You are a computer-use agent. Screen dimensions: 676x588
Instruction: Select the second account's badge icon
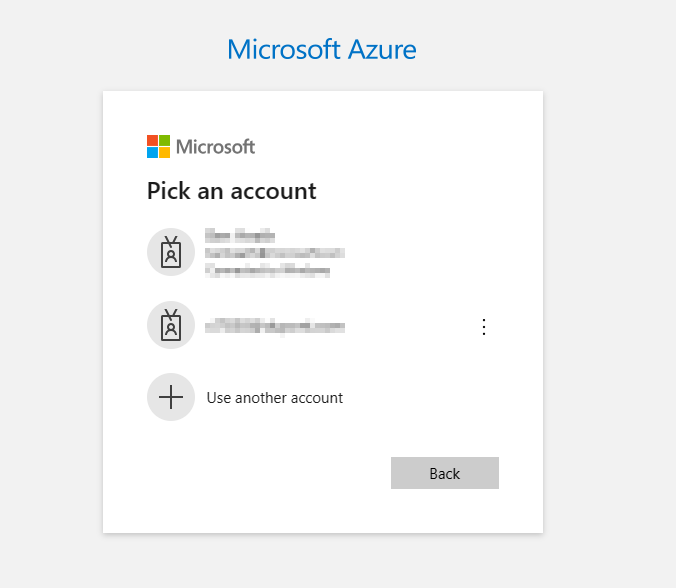point(171,325)
